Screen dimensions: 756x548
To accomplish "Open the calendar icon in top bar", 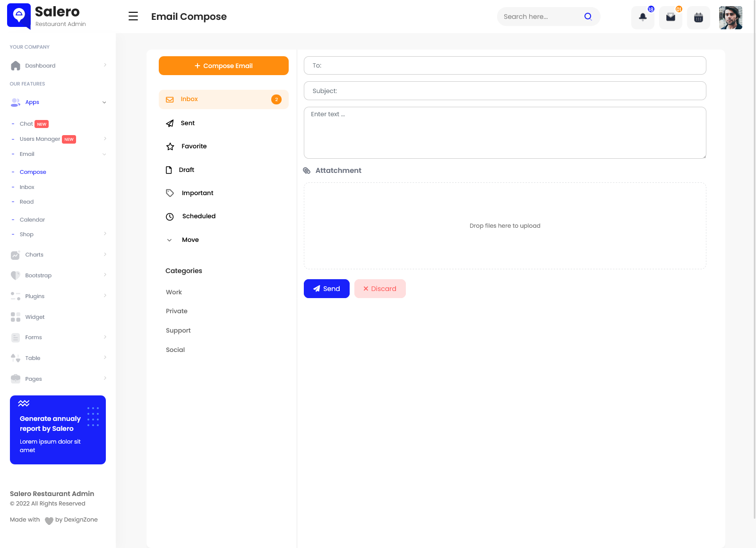I will point(698,17).
